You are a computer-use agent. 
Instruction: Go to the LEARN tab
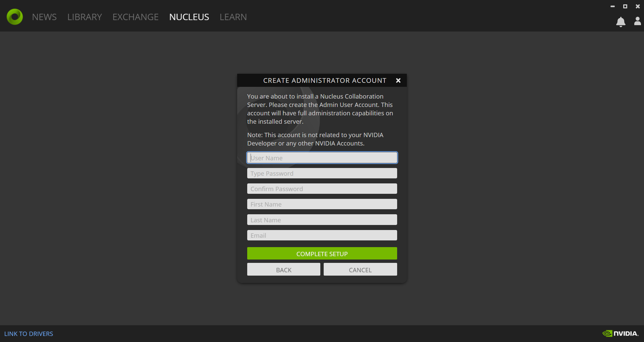tap(233, 17)
